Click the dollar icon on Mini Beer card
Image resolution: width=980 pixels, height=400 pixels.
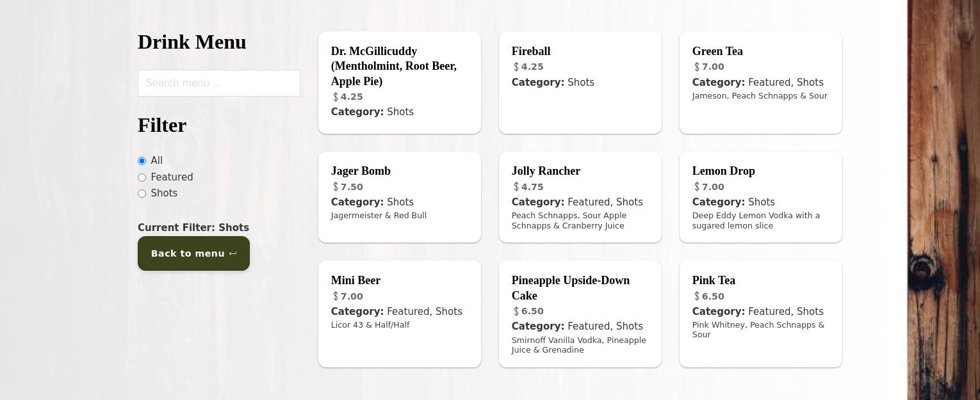tap(336, 296)
